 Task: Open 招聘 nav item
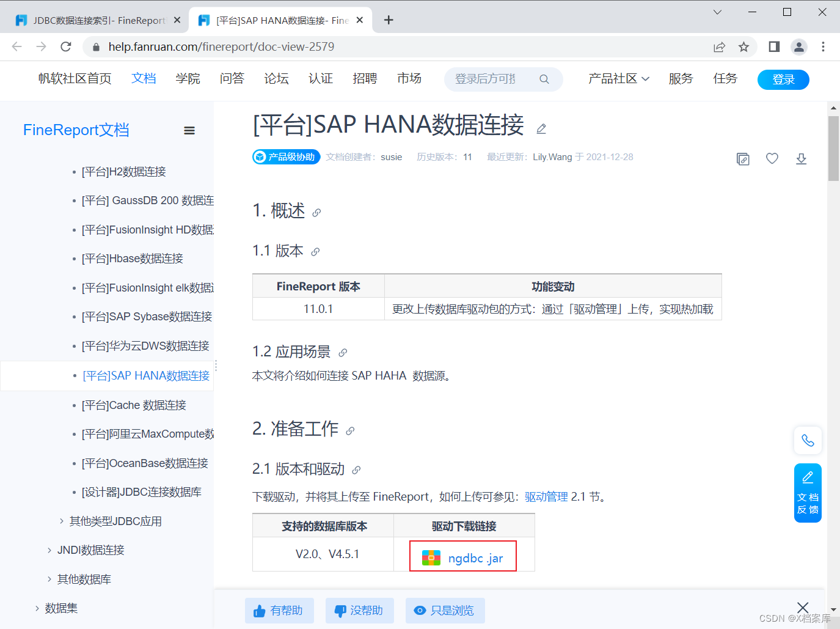pyautogui.click(x=365, y=79)
